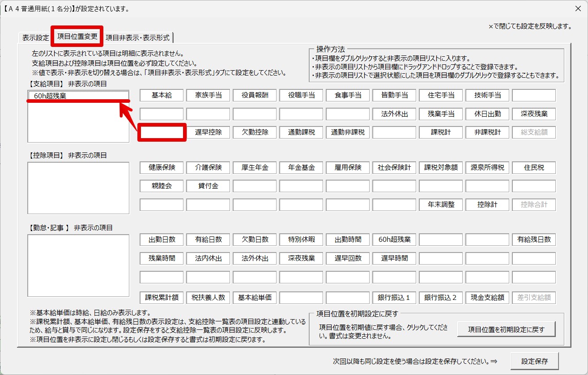Close the dialog with the X button
This screenshot has width=588, height=375.
[x=578, y=8]
